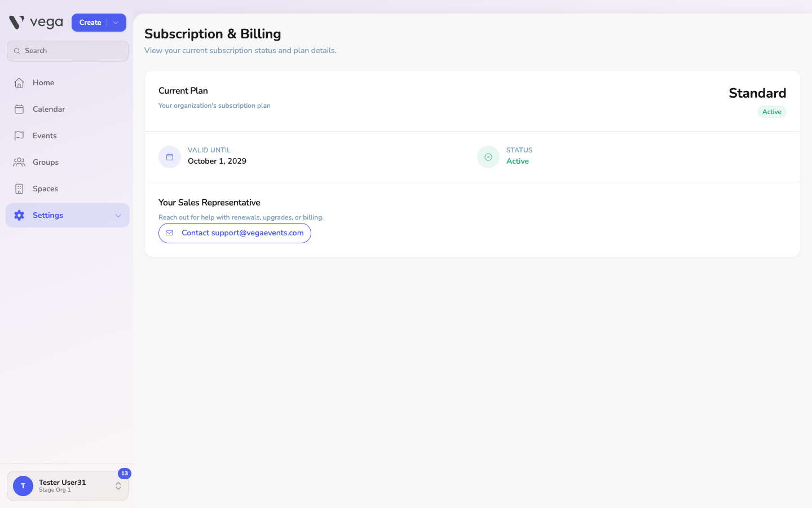Open the Tester User31 account switcher
812x508 pixels.
point(68,486)
